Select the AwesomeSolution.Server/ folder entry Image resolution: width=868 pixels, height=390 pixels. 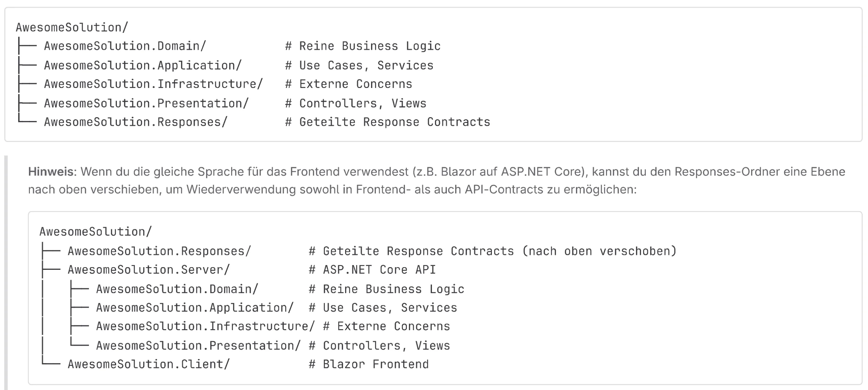click(149, 270)
